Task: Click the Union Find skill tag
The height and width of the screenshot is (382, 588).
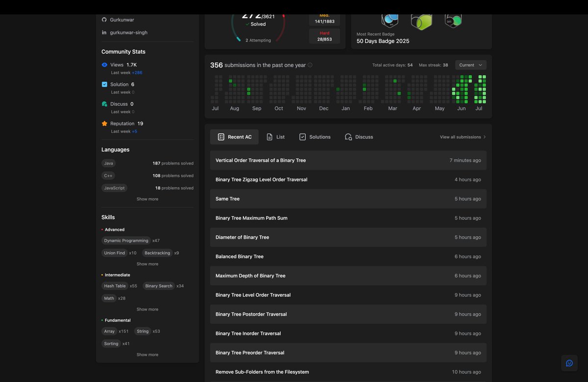Action: pyautogui.click(x=115, y=253)
